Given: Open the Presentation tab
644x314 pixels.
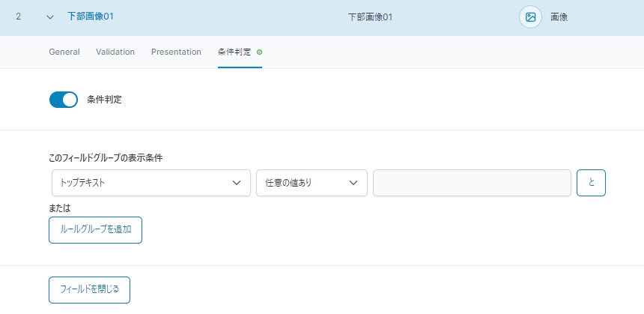Looking at the screenshot, I should pyautogui.click(x=176, y=52).
